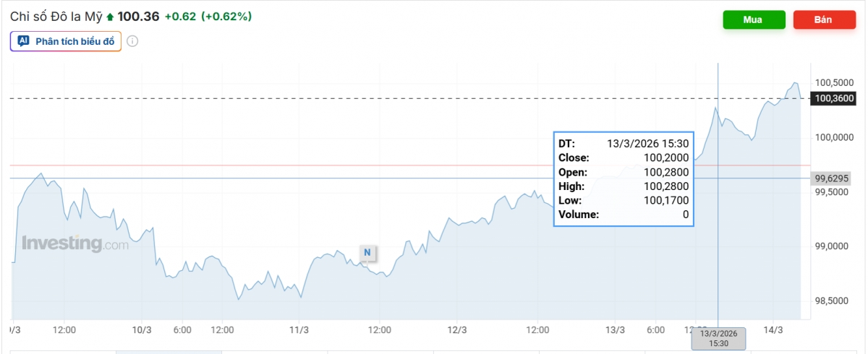This screenshot has width=868, height=354.
Task: Click the crosshair date label 13/3/2026 15:30
Action: point(718,338)
